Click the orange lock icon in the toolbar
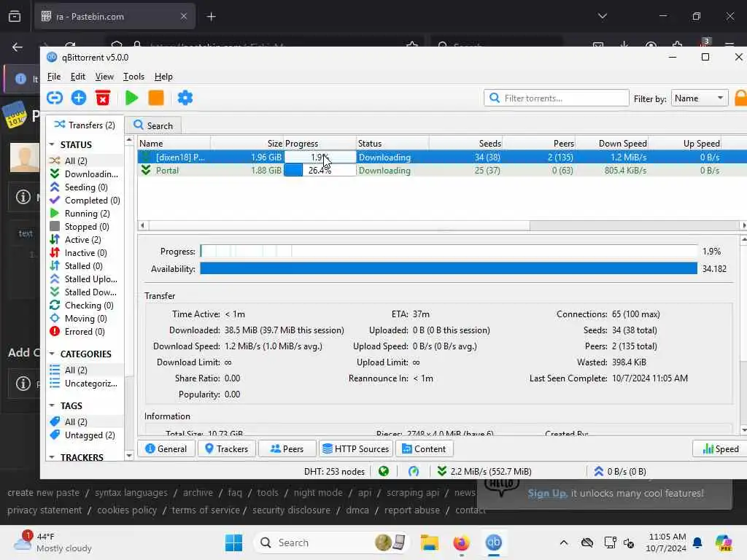This screenshot has width=747, height=560. (741, 98)
